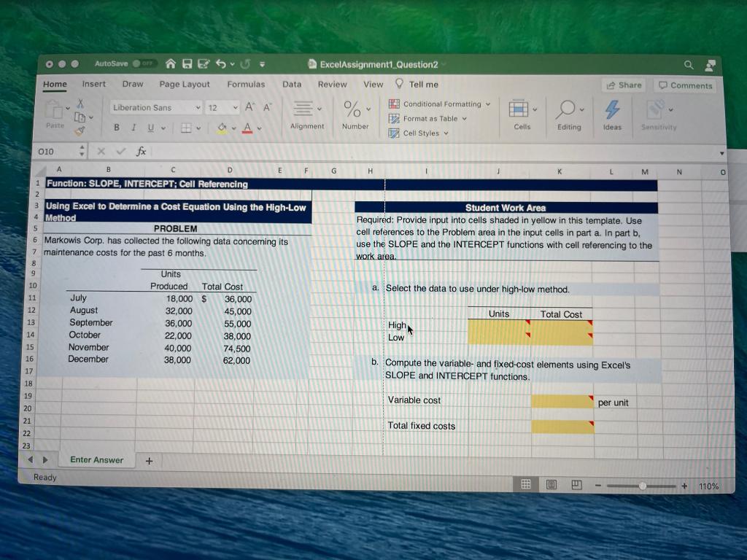This screenshot has height=560, width=747.
Task: Click the Paste tool icon
Action: (55, 109)
